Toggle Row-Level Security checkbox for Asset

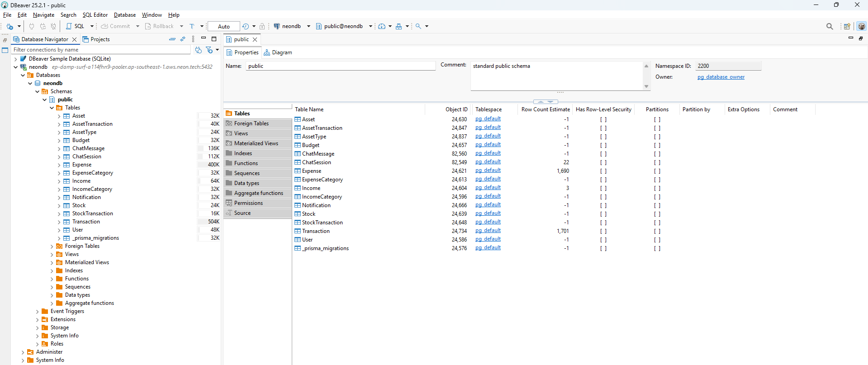coord(603,119)
